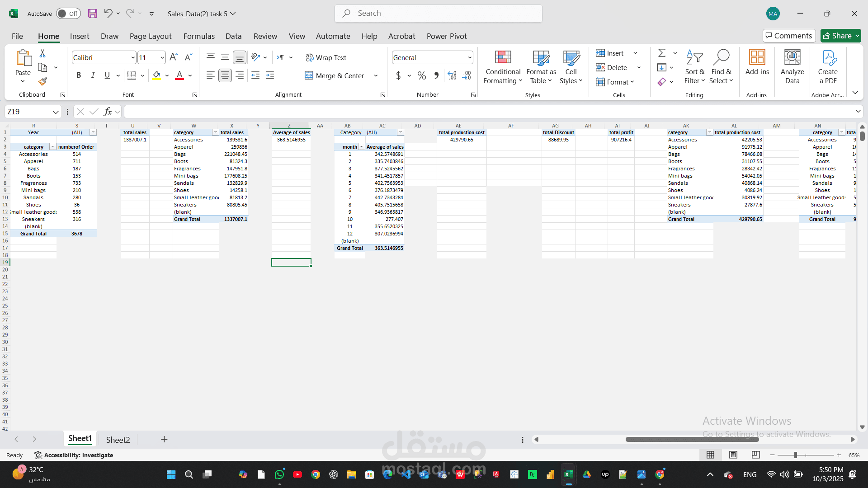Image resolution: width=868 pixels, height=488 pixels.
Task: Click the Comments button
Action: (789, 36)
